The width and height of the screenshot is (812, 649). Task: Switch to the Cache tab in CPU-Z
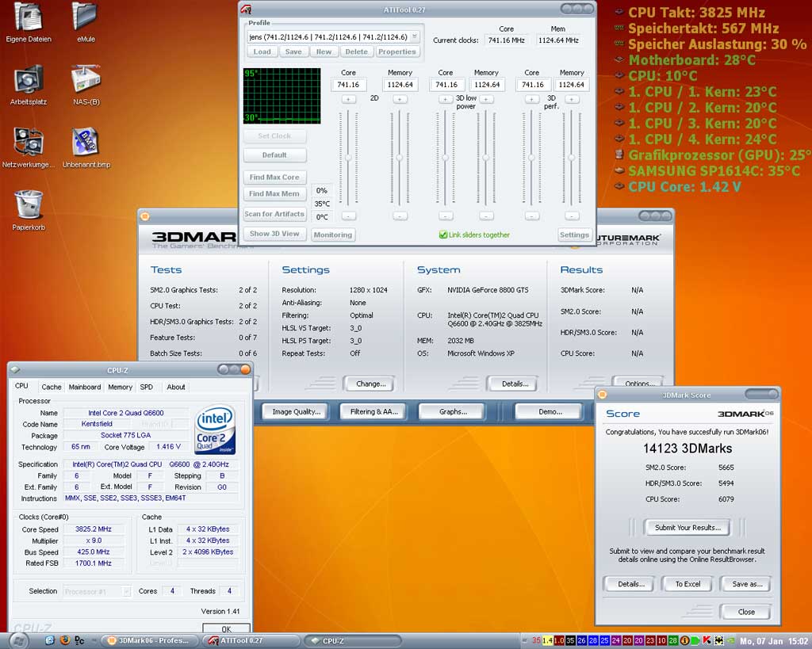point(52,387)
